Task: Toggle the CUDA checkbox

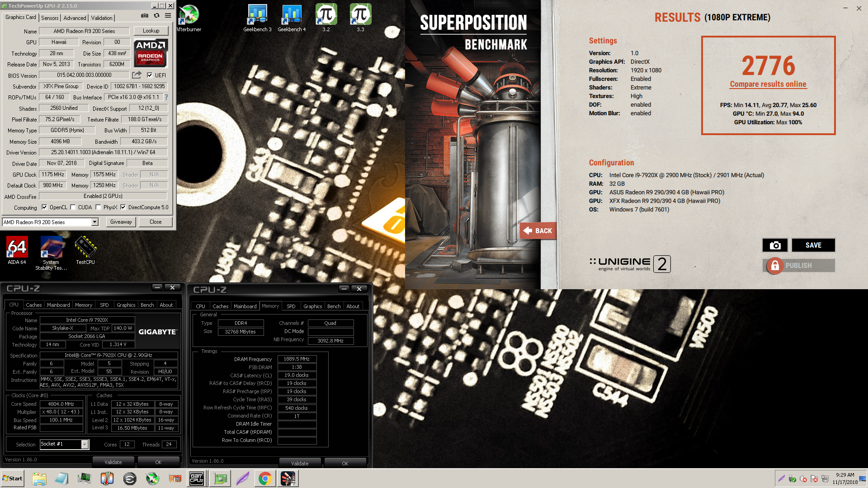Action: tap(73, 207)
